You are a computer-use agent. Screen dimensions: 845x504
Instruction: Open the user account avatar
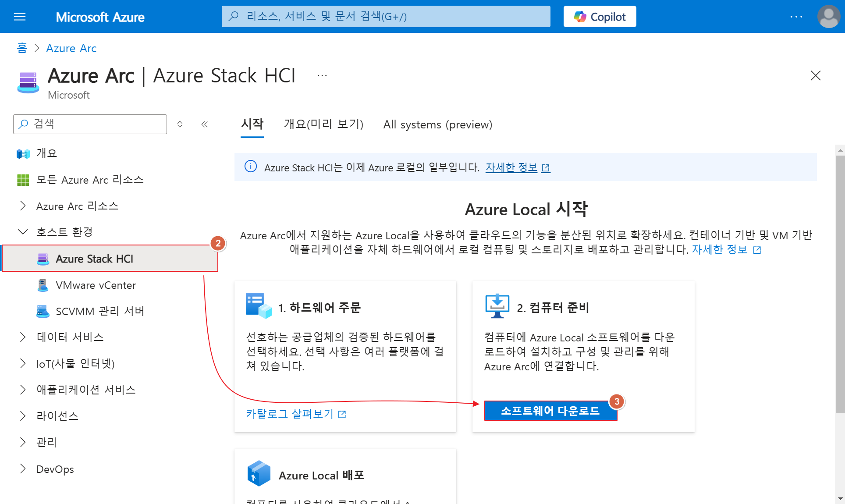tap(828, 17)
